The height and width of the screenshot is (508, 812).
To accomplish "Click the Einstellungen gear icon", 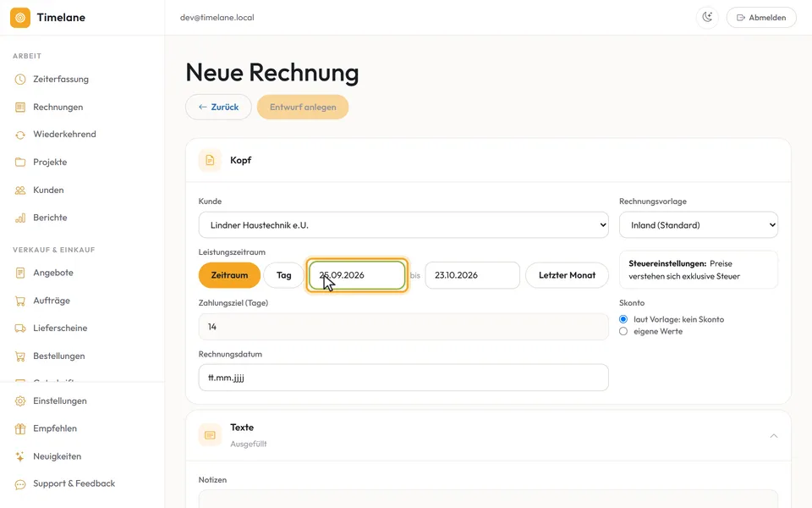I will click(x=20, y=401).
